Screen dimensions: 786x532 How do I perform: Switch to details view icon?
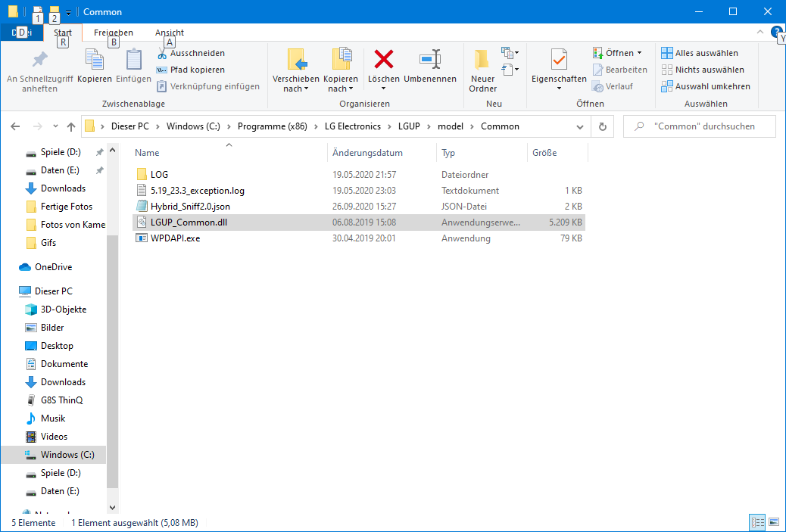click(x=757, y=522)
